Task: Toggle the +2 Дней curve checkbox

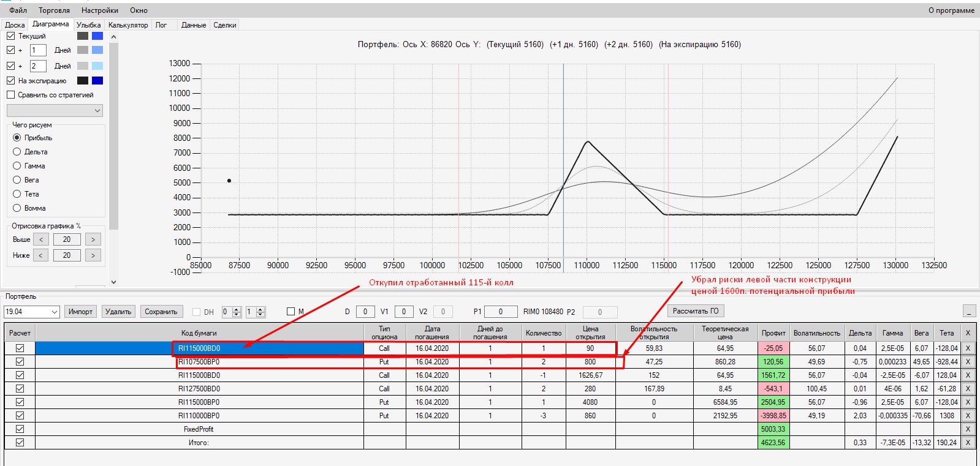Action: [10, 66]
